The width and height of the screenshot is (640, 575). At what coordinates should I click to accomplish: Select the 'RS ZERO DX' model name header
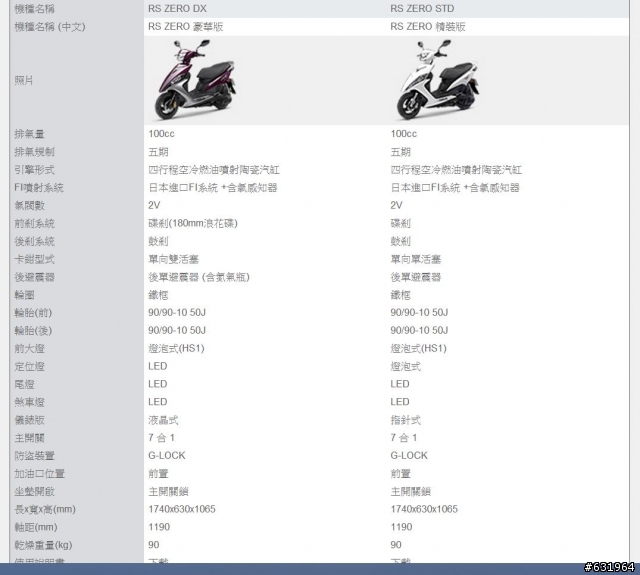pyautogui.click(x=177, y=9)
